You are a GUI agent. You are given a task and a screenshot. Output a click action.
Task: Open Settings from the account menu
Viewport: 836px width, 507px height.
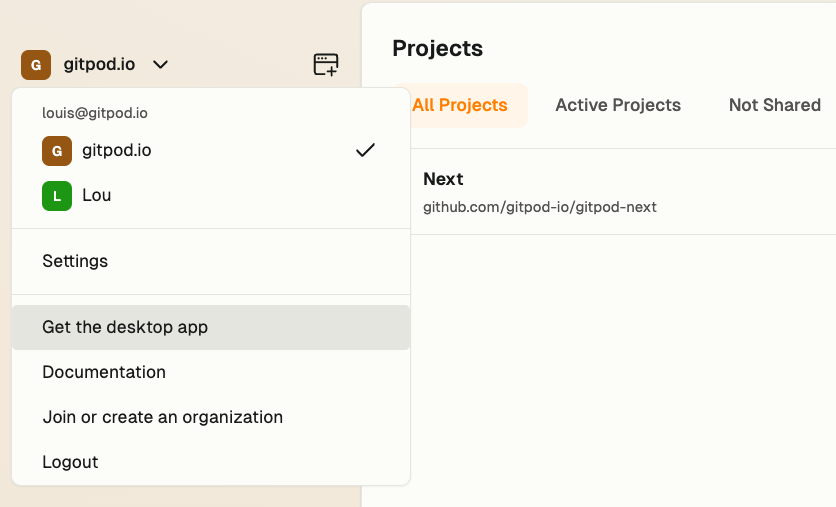(x=75, y=261)
